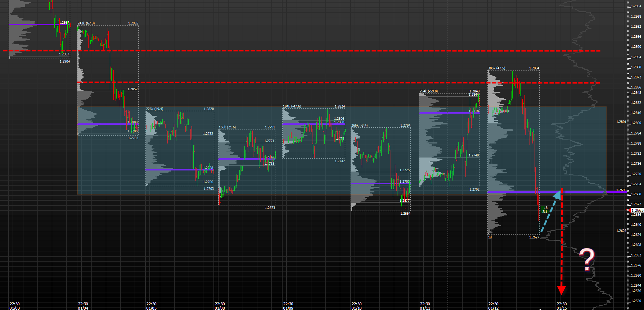Click the "194k (-47.6)" profile volume label

[x=292, y=106]
